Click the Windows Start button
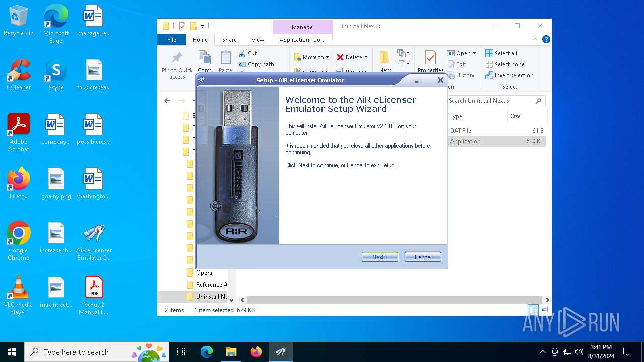The height and width of the screenshot is (362, 644). pyautogui.click(x=12, y=352)
